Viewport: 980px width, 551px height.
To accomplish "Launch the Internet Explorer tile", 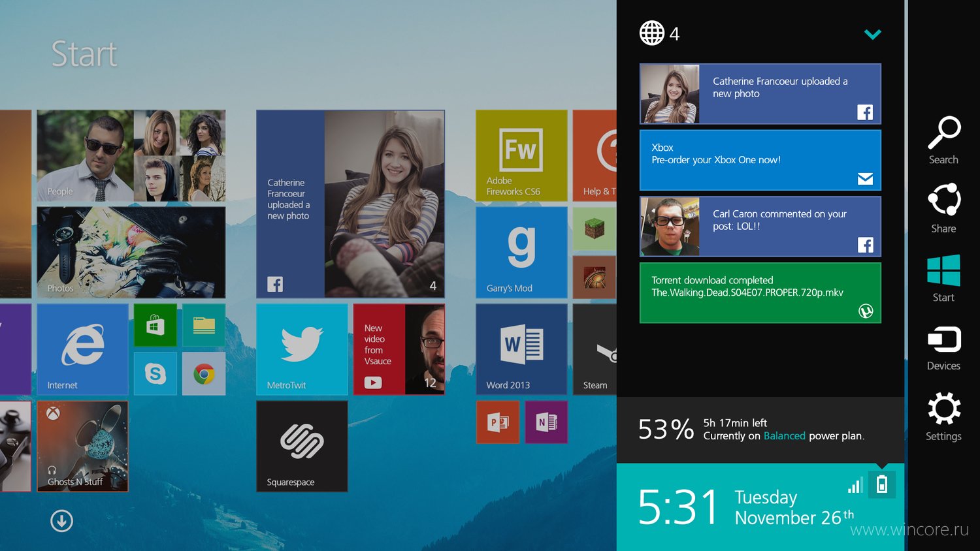I will [x=82, y=349].
